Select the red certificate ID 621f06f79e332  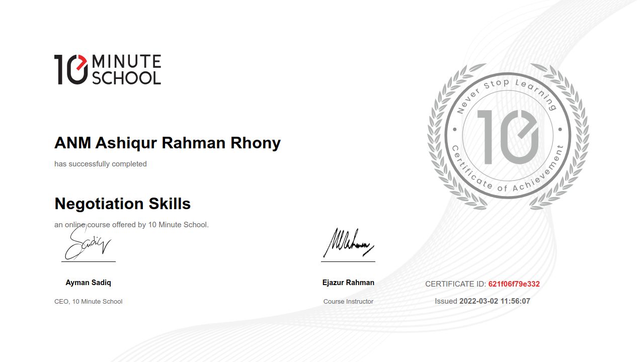(x=514, y=284)
